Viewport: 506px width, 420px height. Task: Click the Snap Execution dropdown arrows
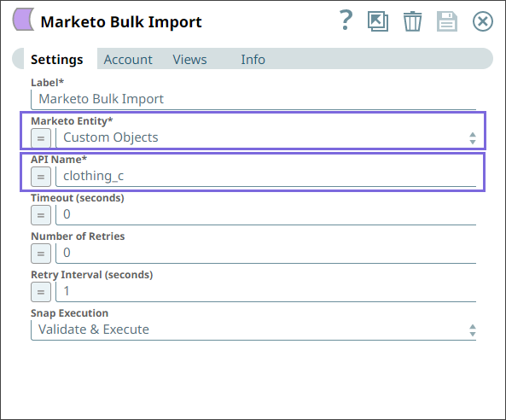pyautogui.click(x=473, y=330)
